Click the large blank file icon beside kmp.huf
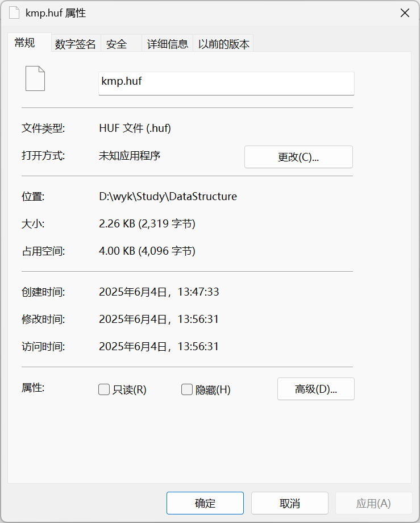Image resolution: width=420 pixels, height=523 pixels. pyautogui.click(x=35, y=78)
